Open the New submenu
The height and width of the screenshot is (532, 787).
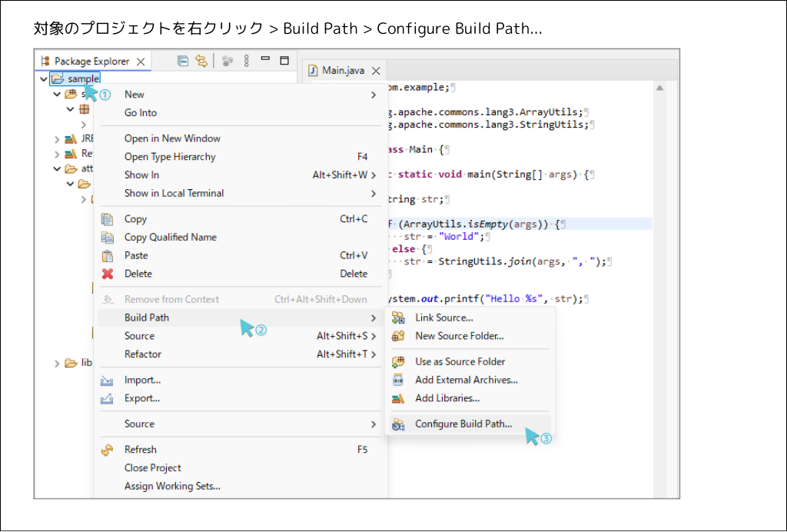click(241, 95)
